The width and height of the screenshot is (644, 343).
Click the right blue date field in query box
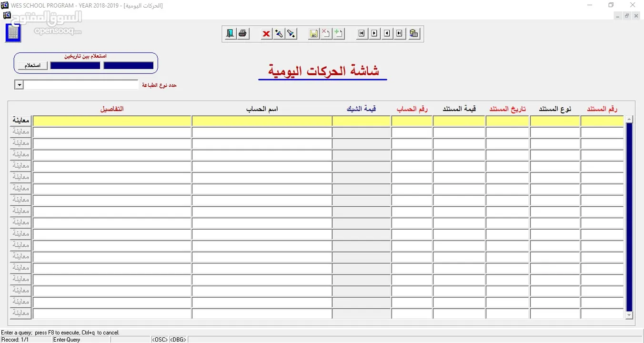tap(129, 66)
